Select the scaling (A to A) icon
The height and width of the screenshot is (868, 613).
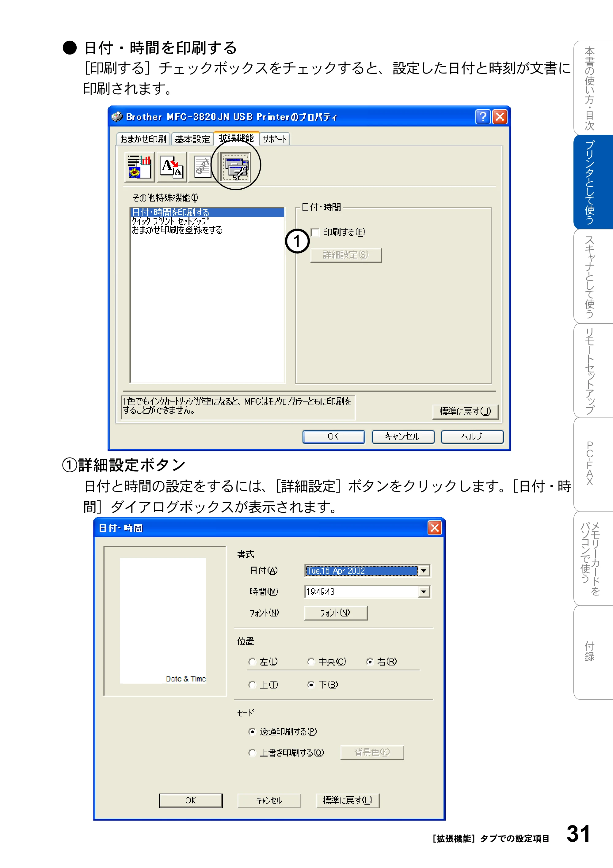pos(171,167)
